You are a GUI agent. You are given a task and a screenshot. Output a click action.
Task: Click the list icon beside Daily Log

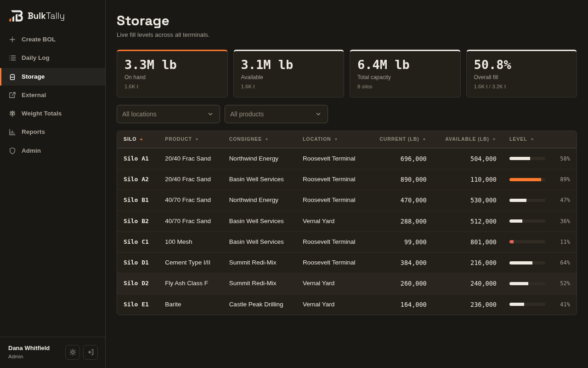[12, 58]
